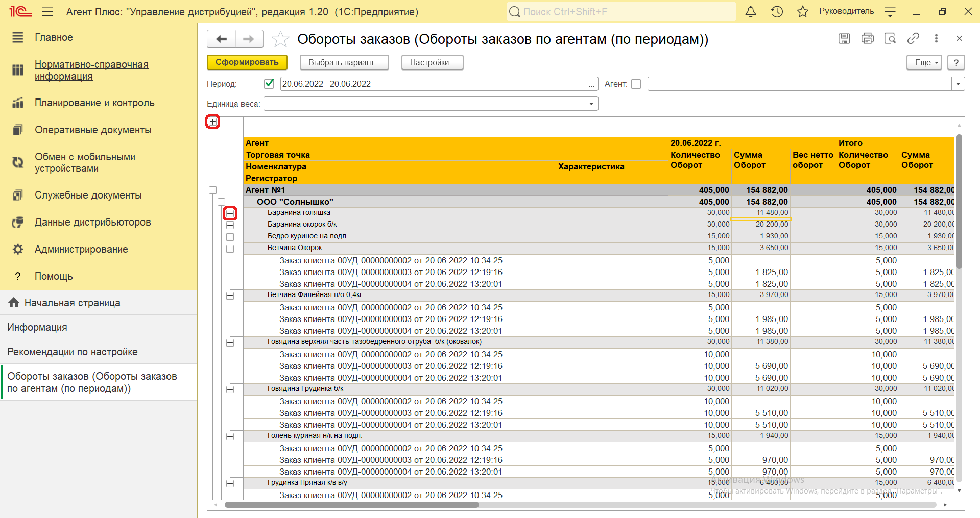Expand the Баранина окорок б/к row
980x518 pixels.
(230, 225)
